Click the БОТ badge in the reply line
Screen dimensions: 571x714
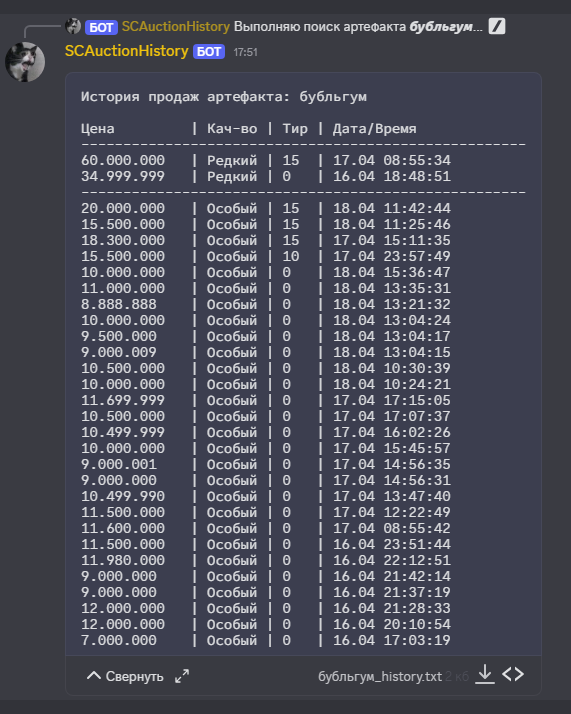[101, 27]
